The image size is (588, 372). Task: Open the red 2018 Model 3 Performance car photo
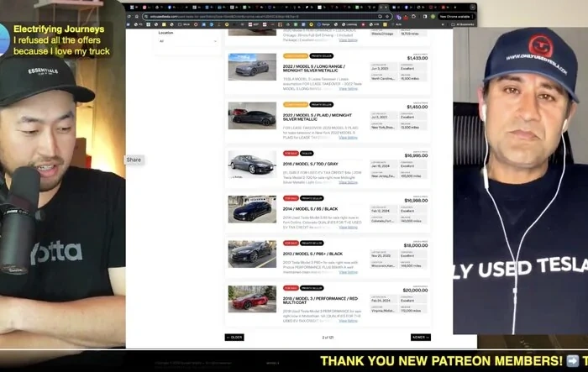(x=252, y=299)
